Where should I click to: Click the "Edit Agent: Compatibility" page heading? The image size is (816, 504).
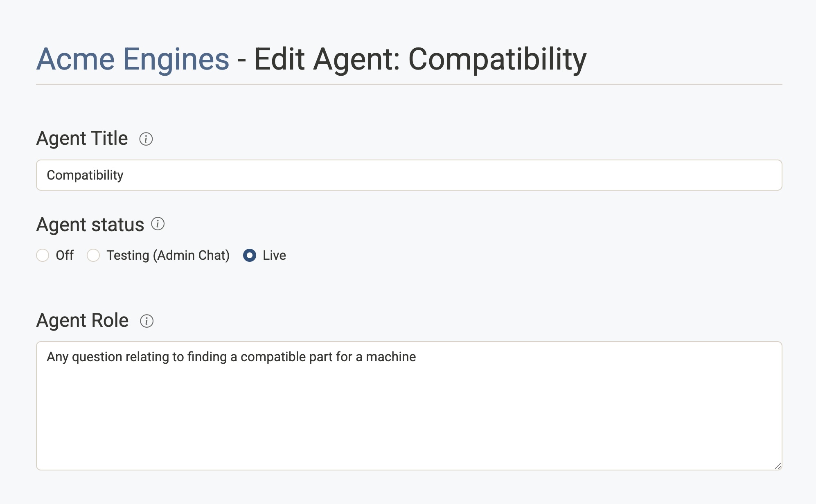point(420,59)
